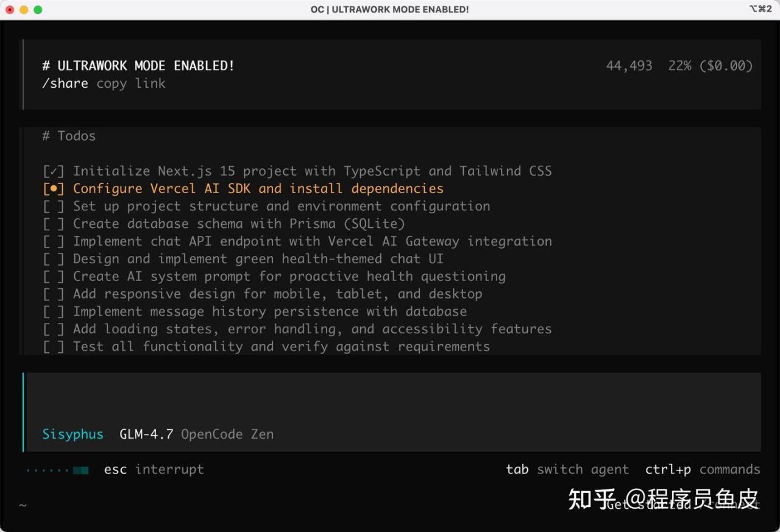Select the GLM-4.7 model label
Screen dimensions: 780x532
146,434
